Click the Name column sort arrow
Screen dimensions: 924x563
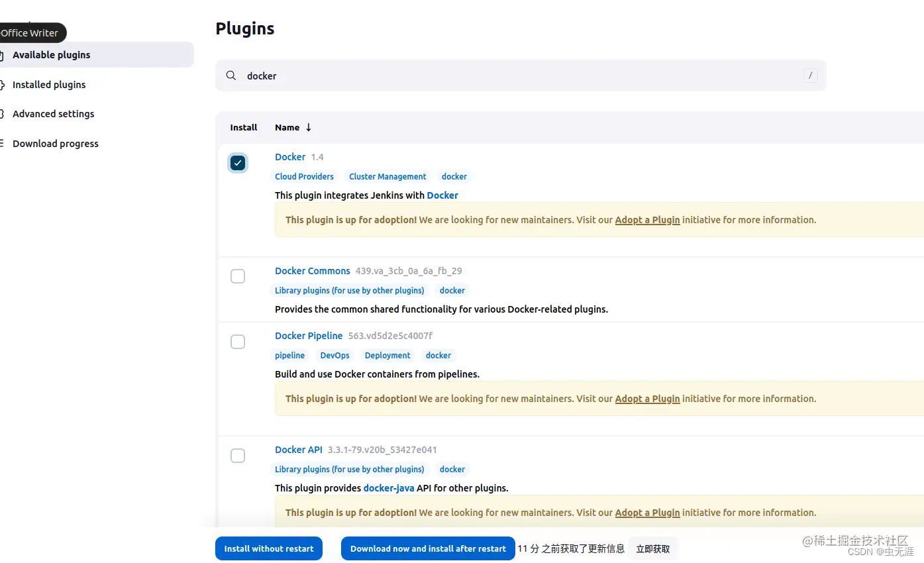(x=308, y=127)
